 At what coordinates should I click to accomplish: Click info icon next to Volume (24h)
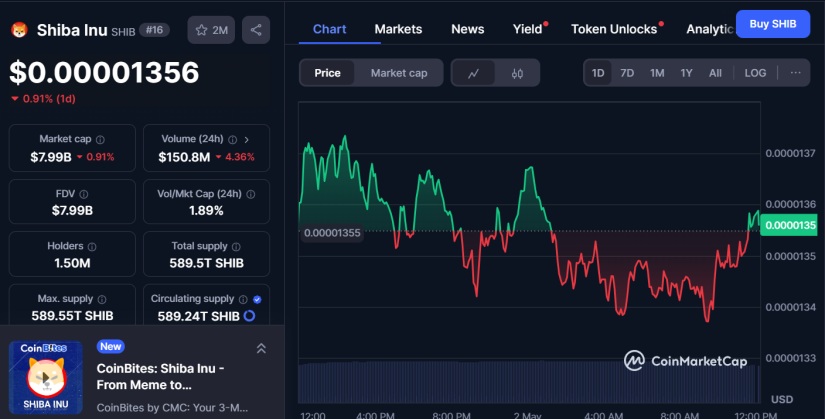(232, 139)
